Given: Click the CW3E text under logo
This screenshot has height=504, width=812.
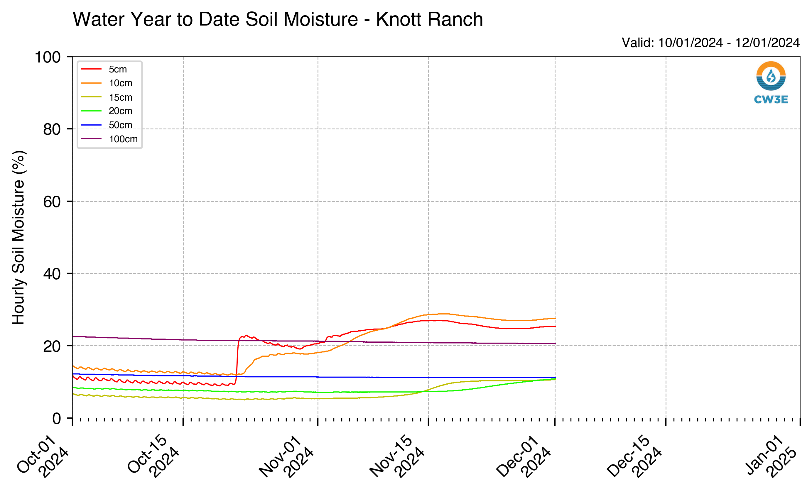Looking at the screenshot, I should pos(771,99).
